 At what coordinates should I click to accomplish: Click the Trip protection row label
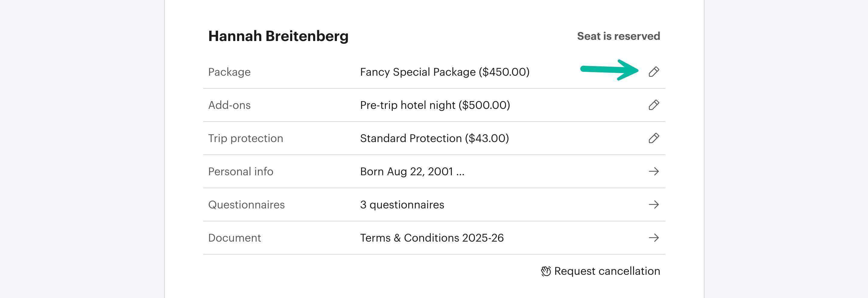click(x=245, y=138)
